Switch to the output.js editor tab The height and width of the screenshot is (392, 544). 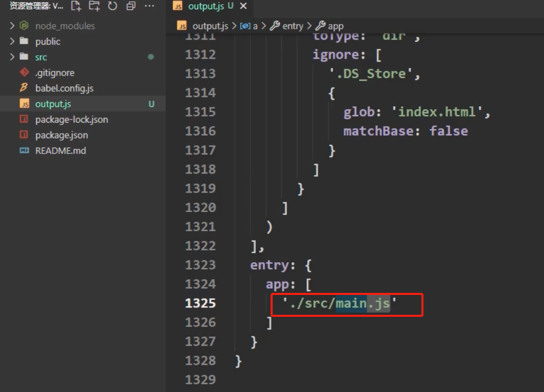[206, 6]
